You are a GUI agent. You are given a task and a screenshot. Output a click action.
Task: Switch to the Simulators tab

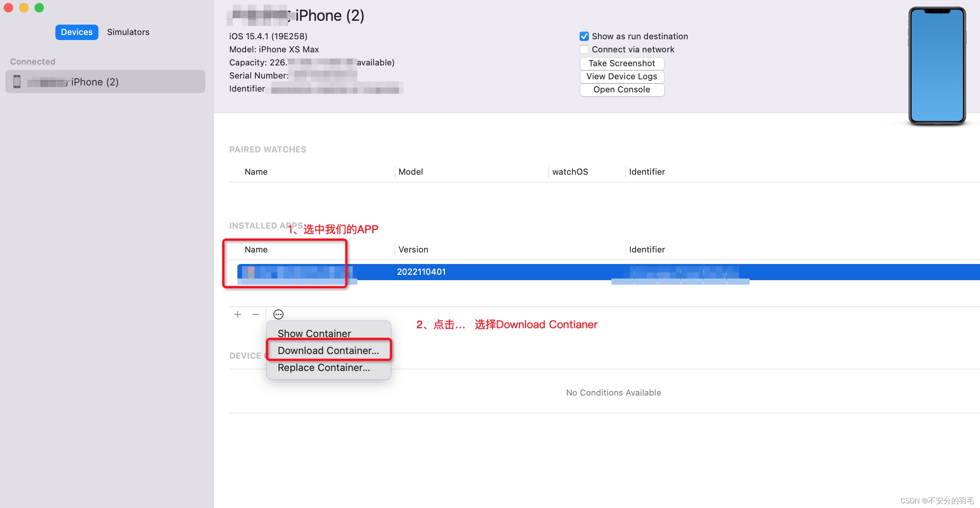pos(128,32)
